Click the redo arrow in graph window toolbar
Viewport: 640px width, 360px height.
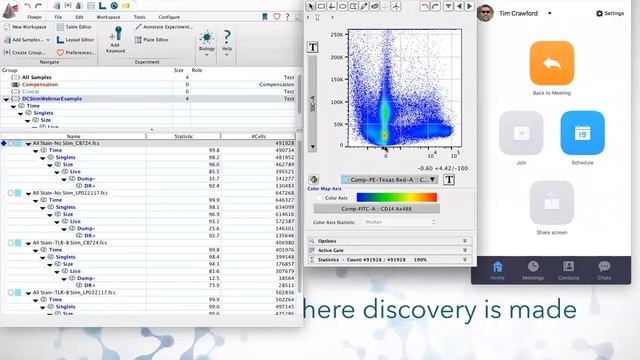coord(436,6)
